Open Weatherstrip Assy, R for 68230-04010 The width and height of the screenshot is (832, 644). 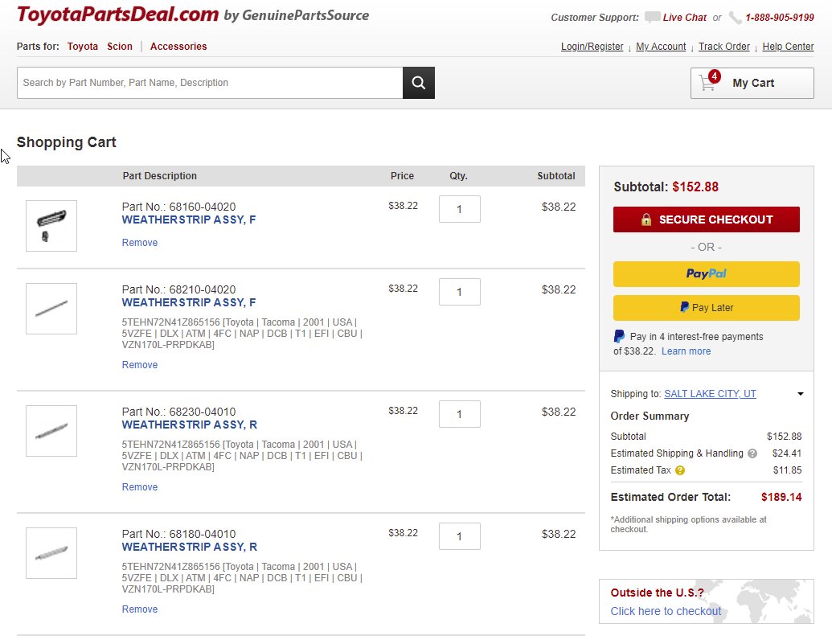190,425
